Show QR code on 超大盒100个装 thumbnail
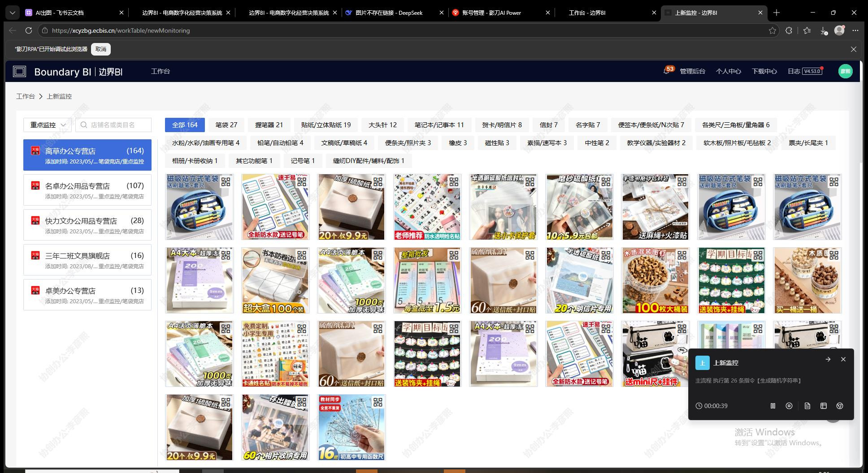The image size is (868, 473). [302, 255]
